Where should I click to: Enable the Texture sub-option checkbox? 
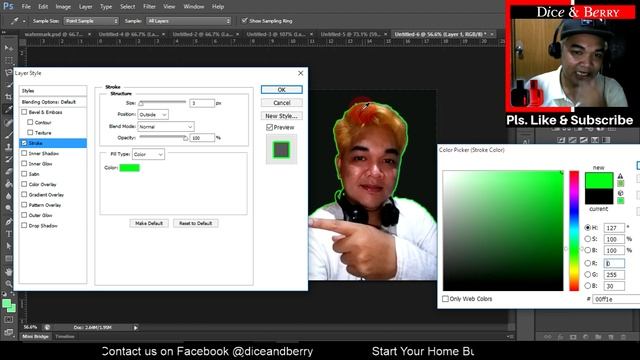(x=30, y=132)
